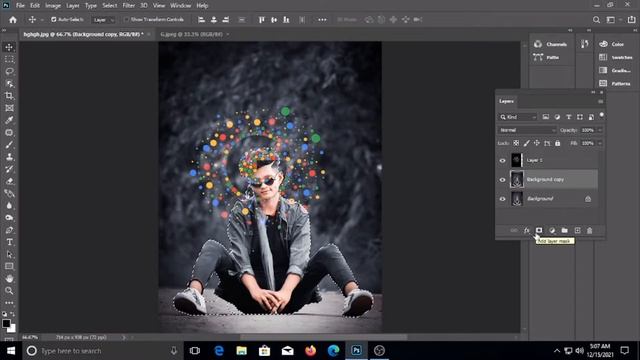This screenshot has width=640, height=360.
Task: Toggle Auto-Select checkbox
Action: (x=53, y=19)
